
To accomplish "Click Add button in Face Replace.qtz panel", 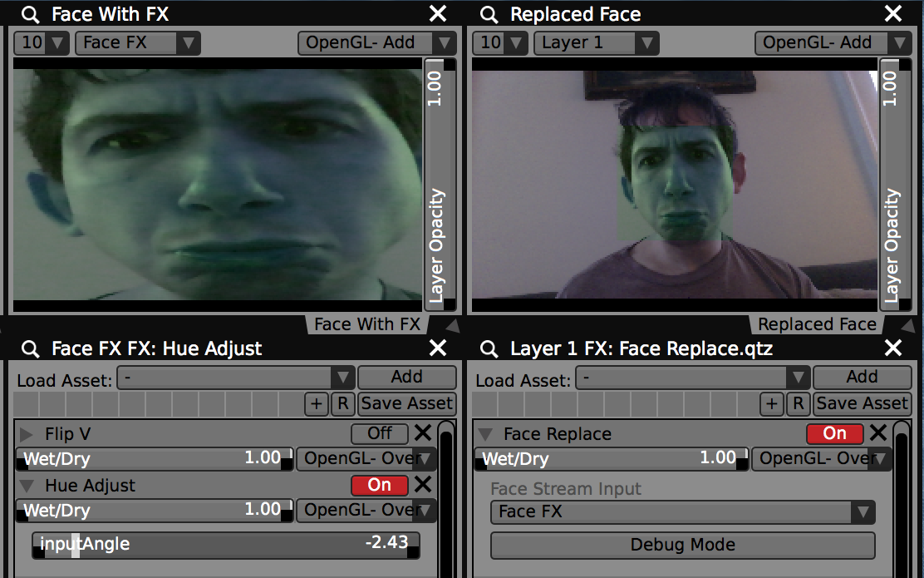I will pos(863,377).
